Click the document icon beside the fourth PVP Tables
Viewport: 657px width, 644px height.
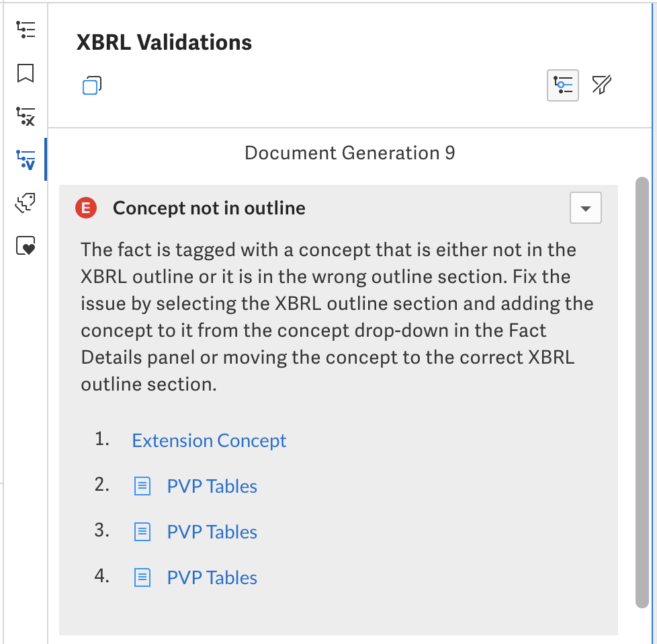pyautogui.click(x=142, y=577)
